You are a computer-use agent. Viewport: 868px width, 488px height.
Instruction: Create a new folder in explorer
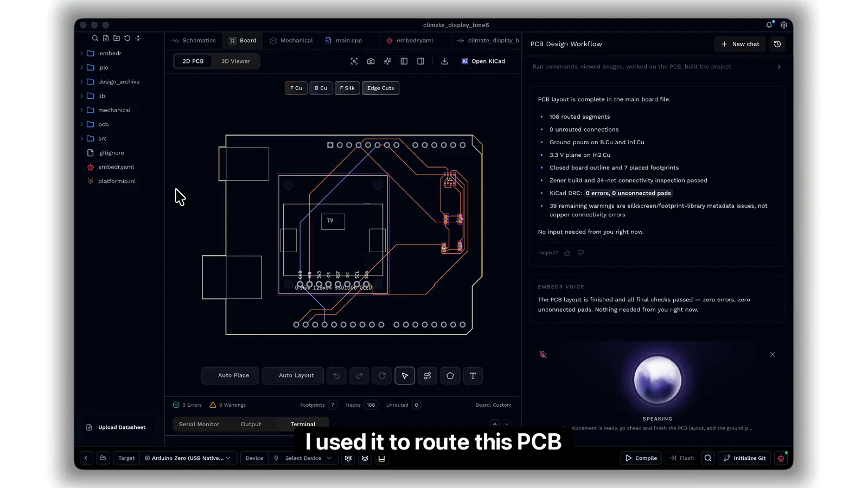click(x=117, y=38)
